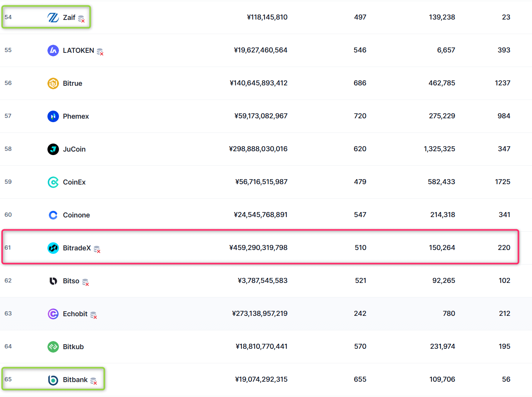The height and width of the screenshot is (397, 532).
Task: Select the Bitrue volume value ¥140,645,893,412
Action: (x=258, y=83)
